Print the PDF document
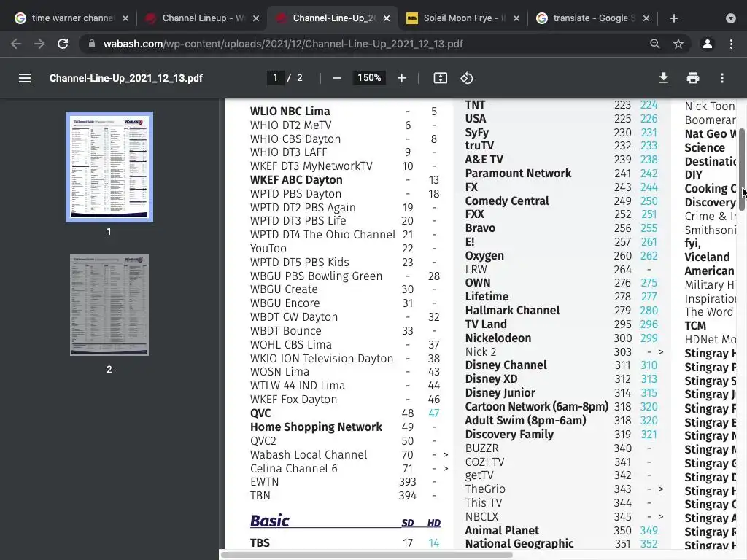 (693, 78)
